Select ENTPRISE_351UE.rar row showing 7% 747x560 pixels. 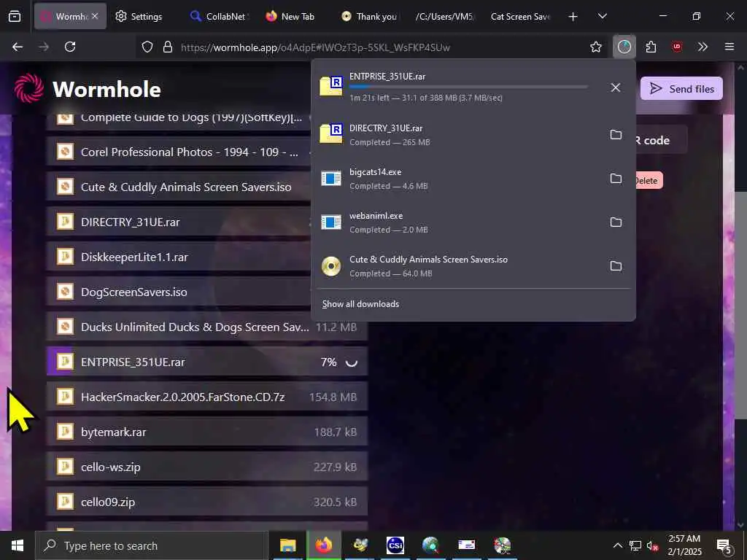(x=206, y=362)
